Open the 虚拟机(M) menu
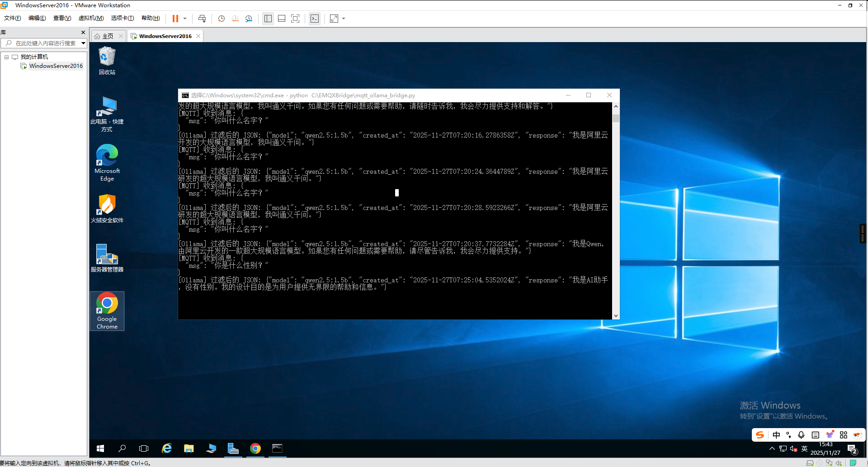868x467 pixels. (x=91, y=18)
